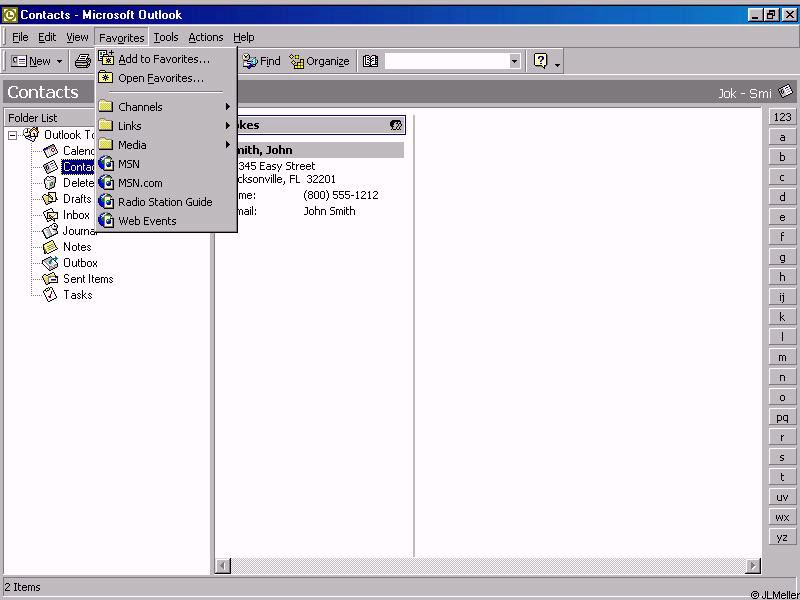Screen dimensions: 800x600
Task: Jump to contacts under ij index
Action: [x=782, y=297]
